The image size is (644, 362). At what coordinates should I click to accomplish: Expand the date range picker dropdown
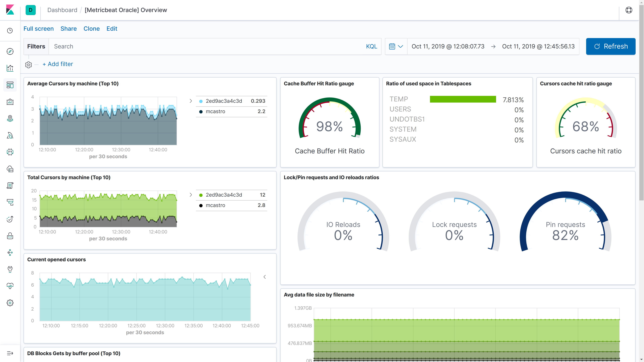[x=395, y=46]
